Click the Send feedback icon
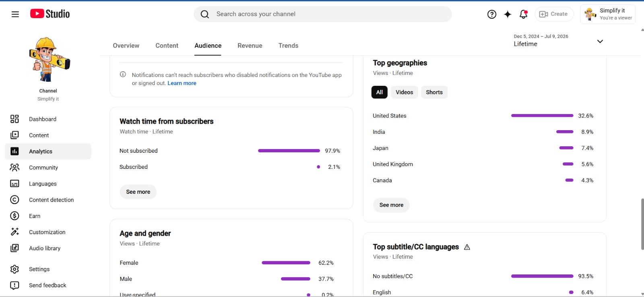Viewport: 644px width, 297px height. pos(14,285)
